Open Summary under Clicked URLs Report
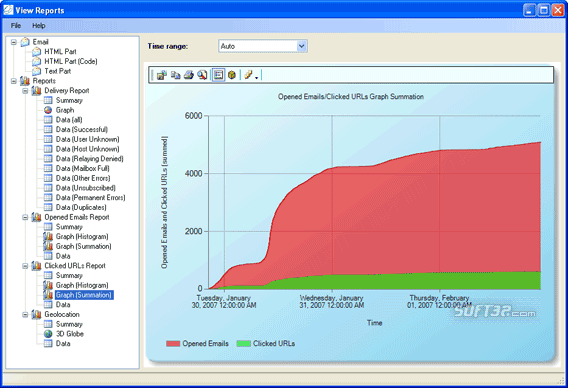The height and width of the screenshot is (388, 568). tap(69, 275)
